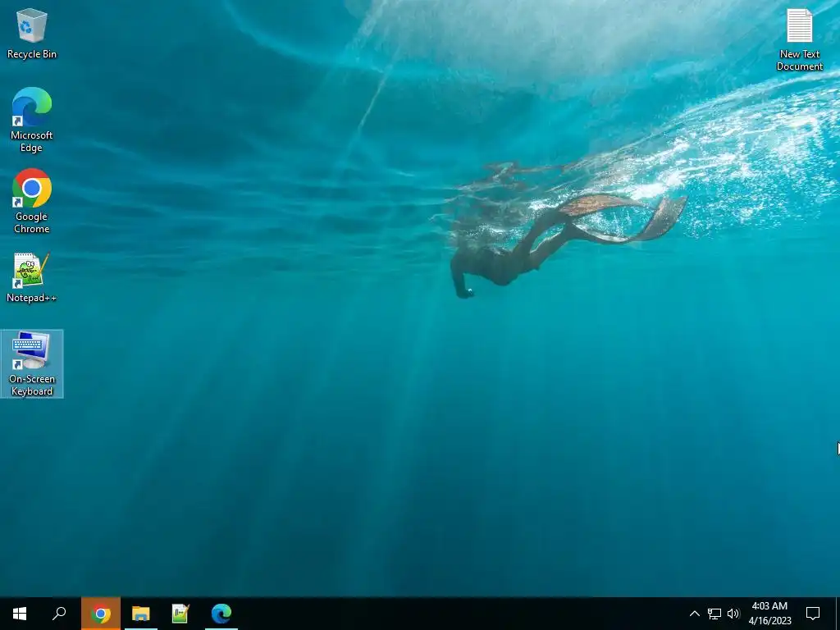
Task: Select the Microsoft Edge desktop shortcut
Action: click(32, 120)
